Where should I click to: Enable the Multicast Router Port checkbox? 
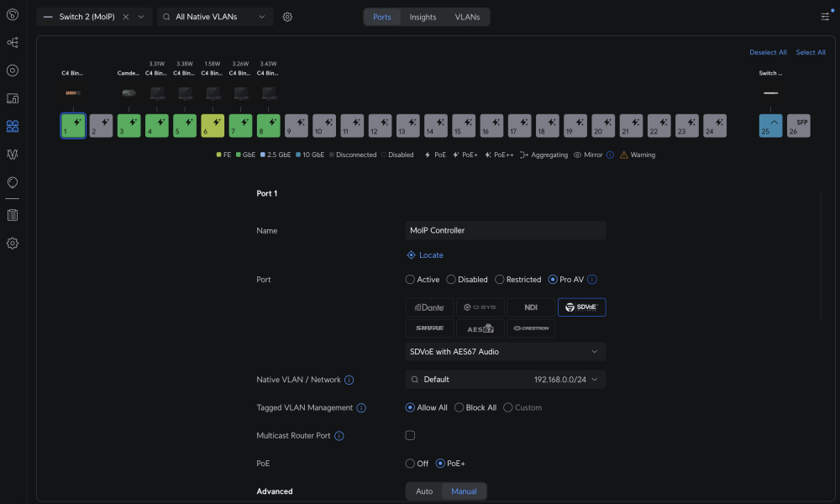pyautogui.click(x=411, y=435)
